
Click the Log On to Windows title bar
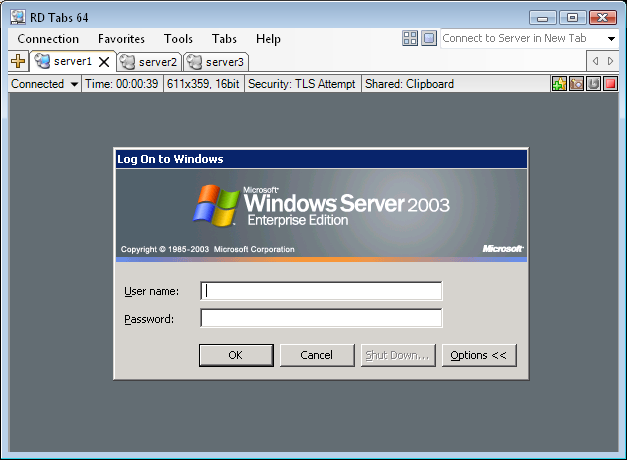[321, 159]
